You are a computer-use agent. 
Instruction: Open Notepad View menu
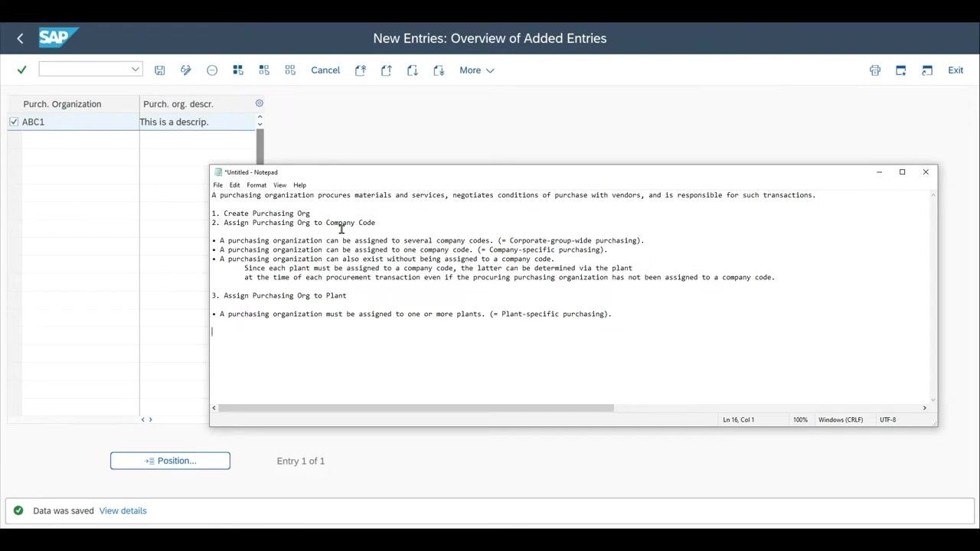click(x=280, y=184)
